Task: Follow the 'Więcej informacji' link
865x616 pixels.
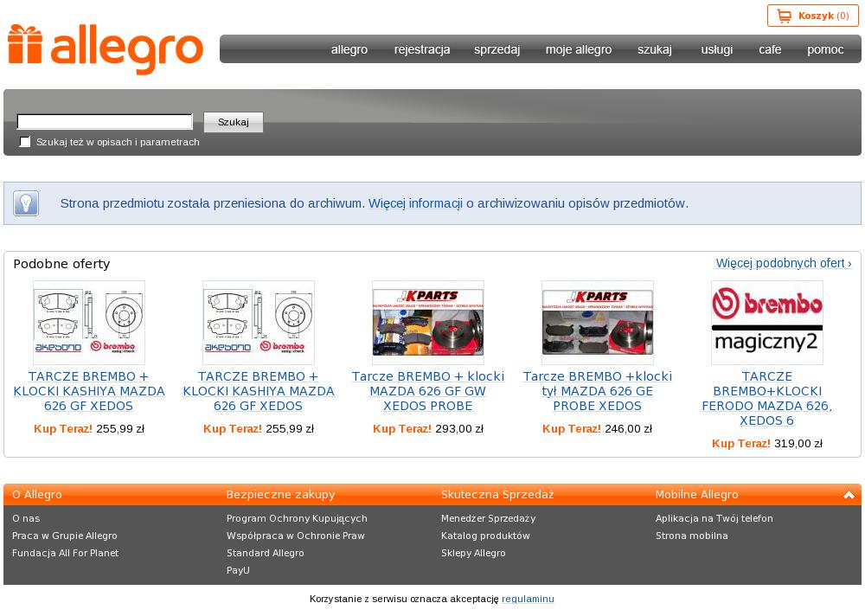Action: (415, 203)
